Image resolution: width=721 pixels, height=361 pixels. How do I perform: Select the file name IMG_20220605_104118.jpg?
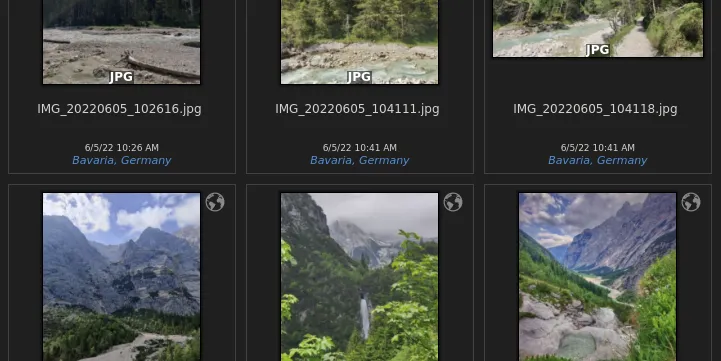click(x=595, y=109)
